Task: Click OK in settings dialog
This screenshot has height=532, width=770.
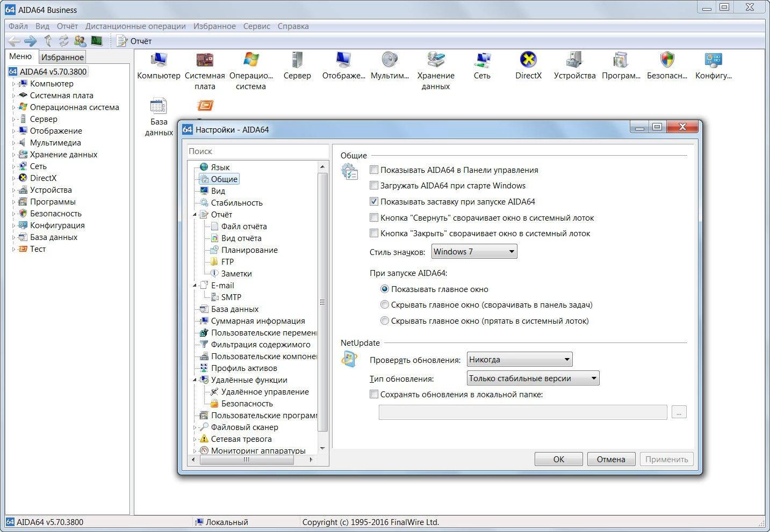Action: click(559, 459)
